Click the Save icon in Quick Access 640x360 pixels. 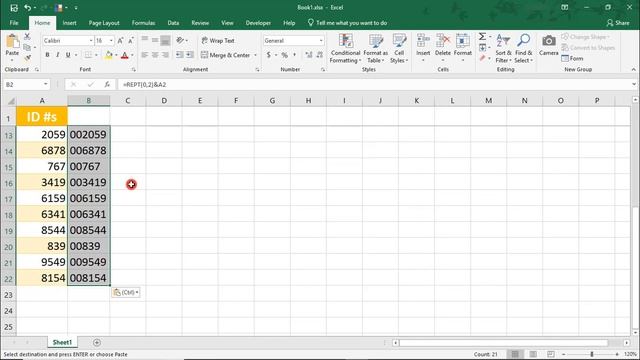tap(14, 8)
